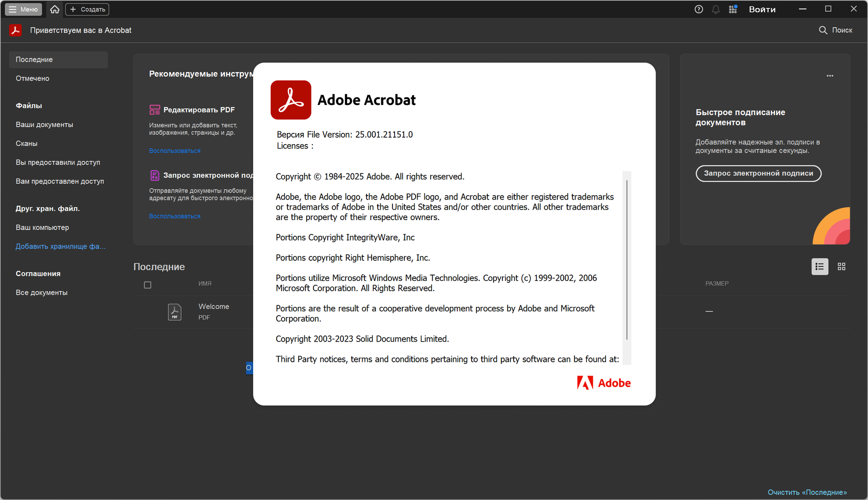Click the Home icon in title bar
Viewport: 868px width, 500px height.
[x=54, y=9]
